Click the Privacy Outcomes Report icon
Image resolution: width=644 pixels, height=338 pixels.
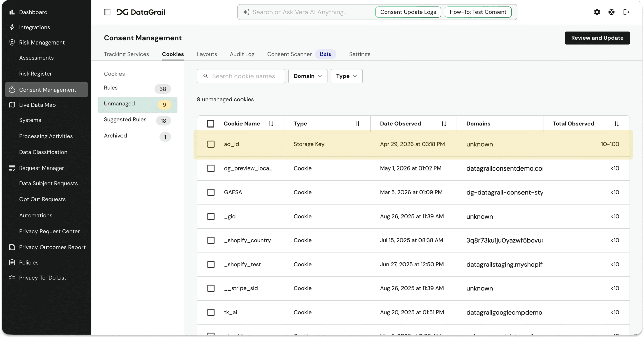point(12,247)
